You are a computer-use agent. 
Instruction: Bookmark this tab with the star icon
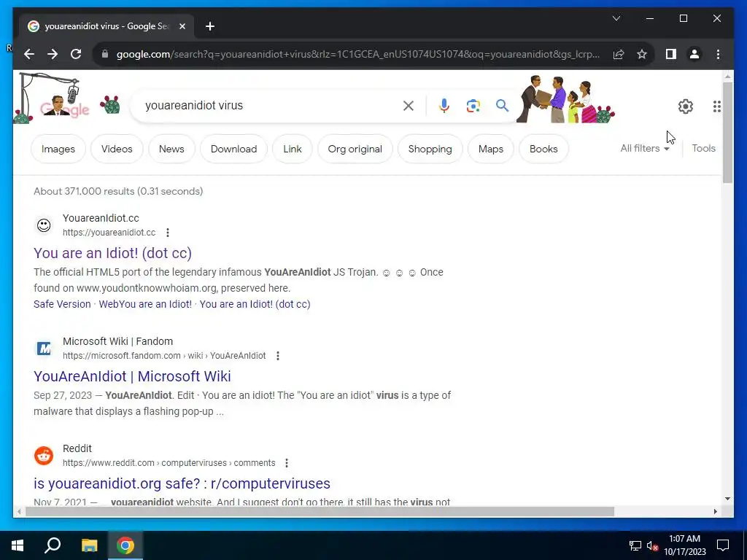pos(642,54)
